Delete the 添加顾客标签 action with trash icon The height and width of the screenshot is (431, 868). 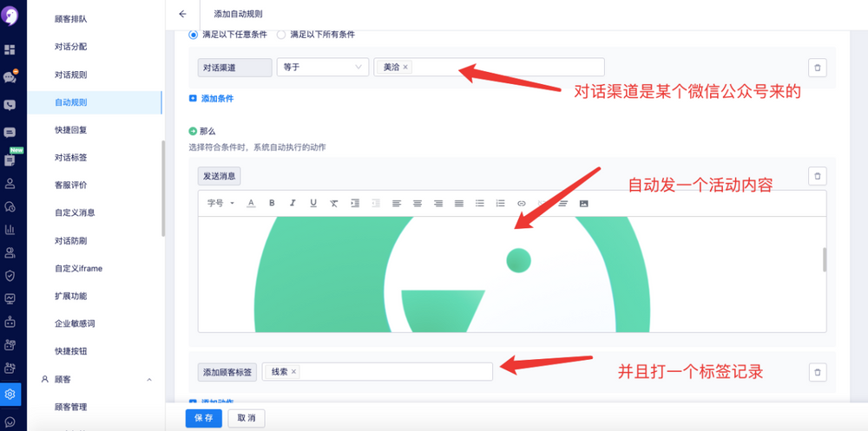click(817, 372)
